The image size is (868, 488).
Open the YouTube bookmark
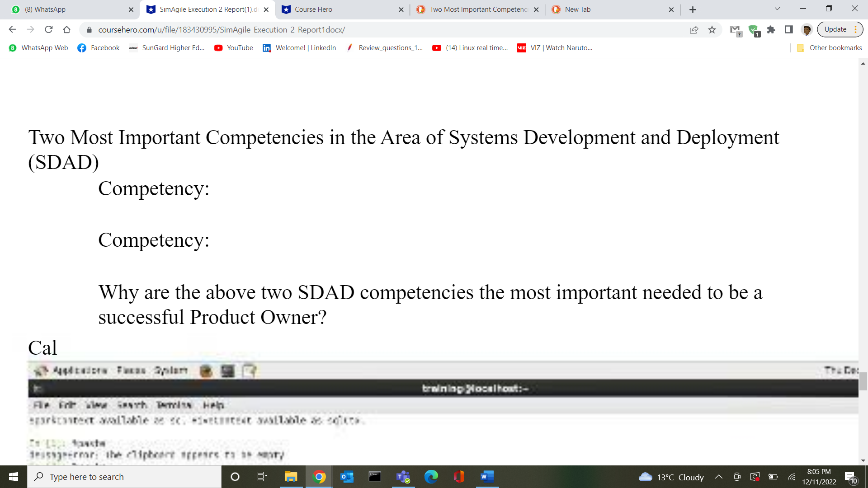tap(234, 48)
